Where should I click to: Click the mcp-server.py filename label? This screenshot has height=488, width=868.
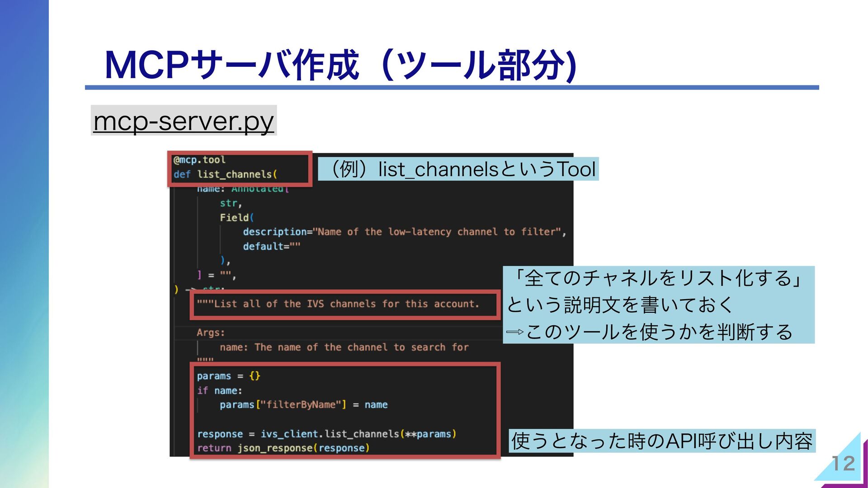[184, 121]
